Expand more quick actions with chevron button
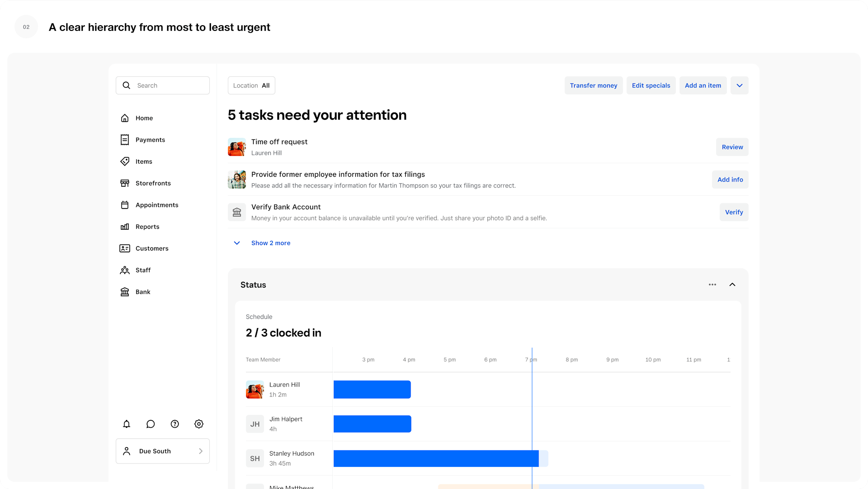The width and height of the screenshot is (868, 489). [x=740, y=86]
